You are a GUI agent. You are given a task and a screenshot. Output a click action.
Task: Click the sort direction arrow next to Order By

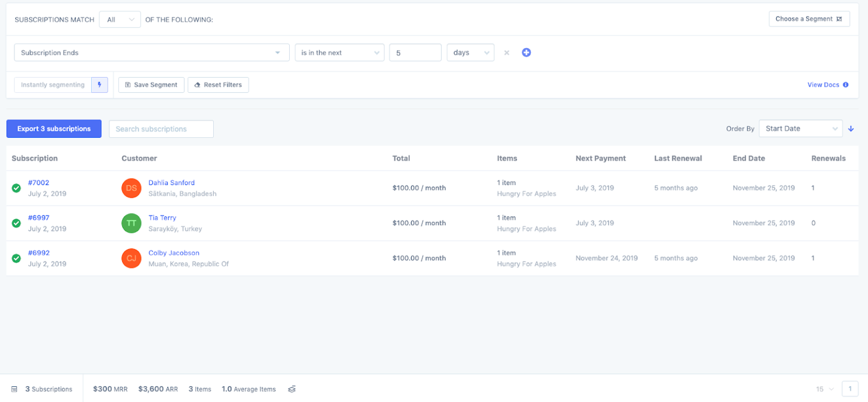(851, 128)
